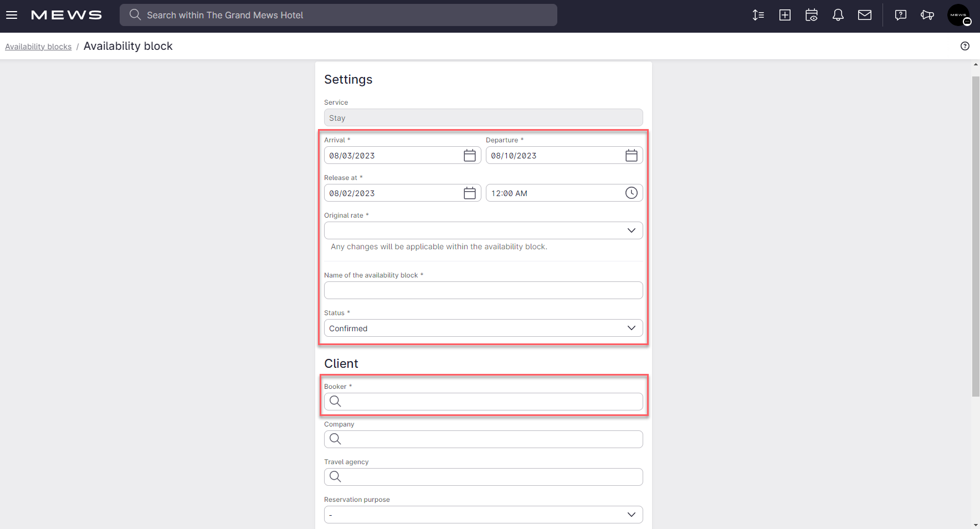Click the magnifier icon in Travel agency field
The width and height of the screenshot is (980, 529).
tap(335, 476)
